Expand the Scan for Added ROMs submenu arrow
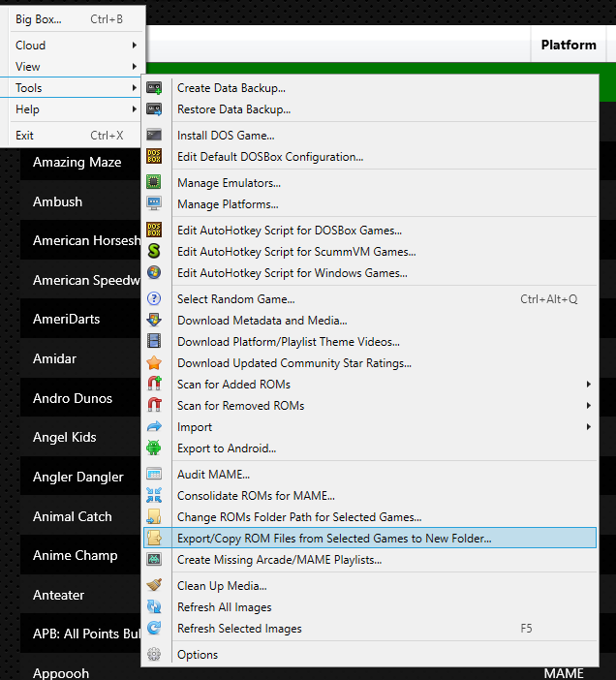The width and height of the screenshot is (616, 680). click(x=588, y=385)
